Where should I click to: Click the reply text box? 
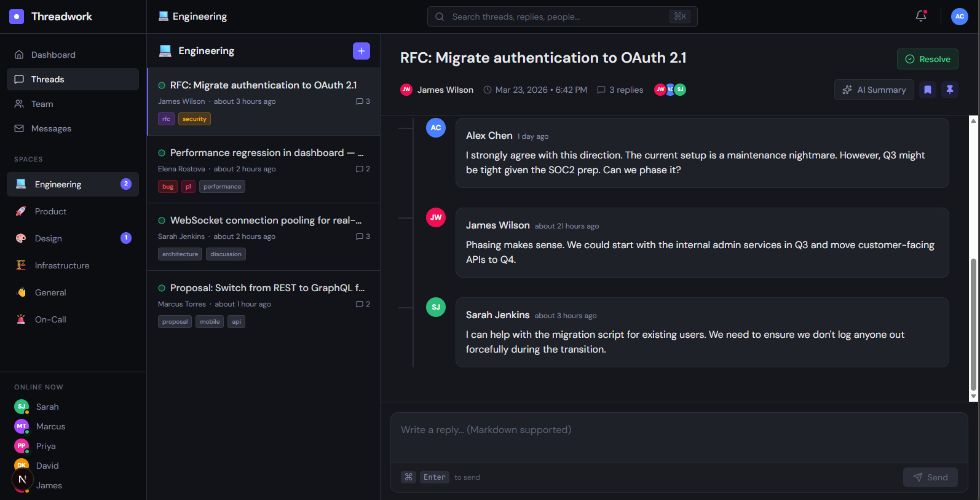(x=679, y=437)
